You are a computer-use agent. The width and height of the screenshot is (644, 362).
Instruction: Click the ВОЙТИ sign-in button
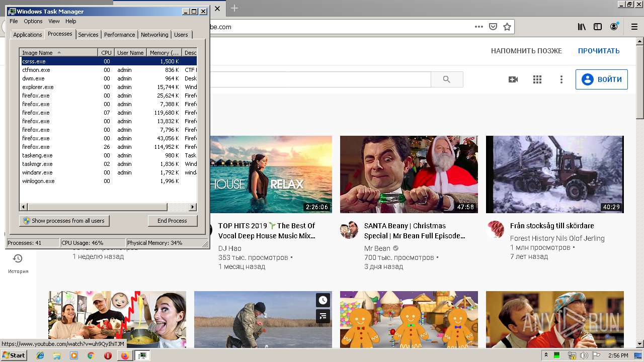point(602,79)
